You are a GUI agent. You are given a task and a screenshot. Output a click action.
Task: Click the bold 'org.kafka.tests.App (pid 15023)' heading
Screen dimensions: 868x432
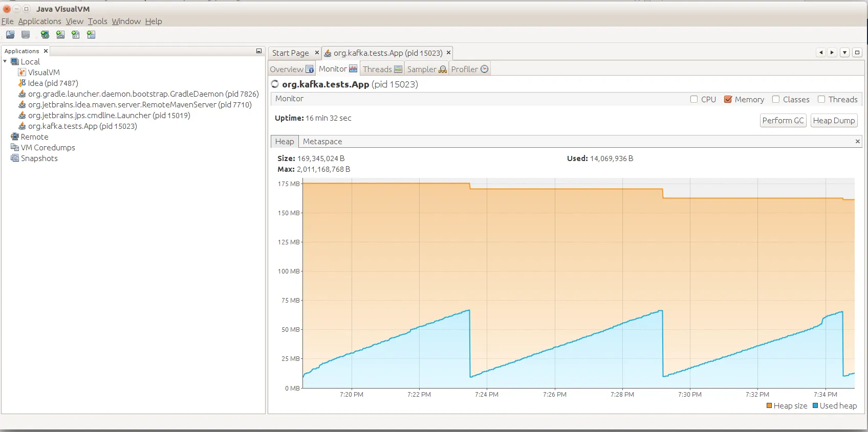pyautogui.click(x=350, y=84)
